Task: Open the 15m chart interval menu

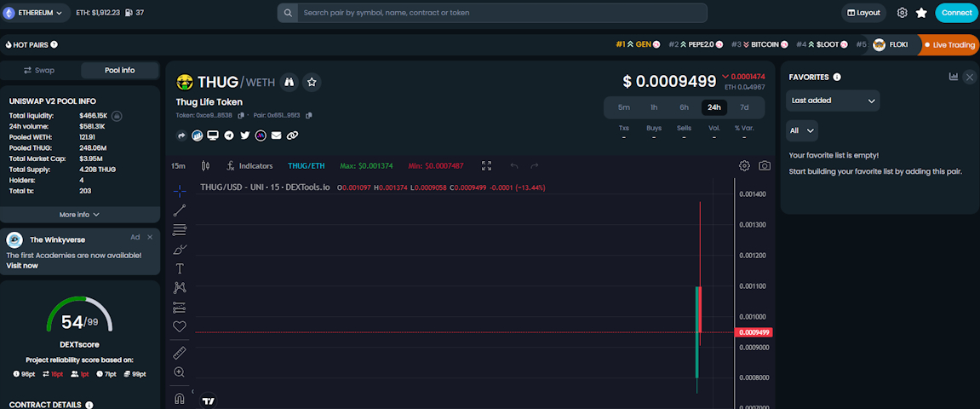Action: (x=178, y=165)
